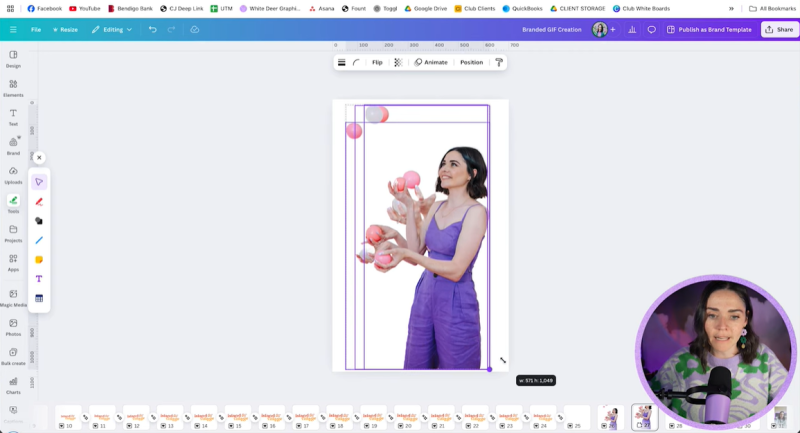Choose the Shapes tool in palette

(39, 221)
